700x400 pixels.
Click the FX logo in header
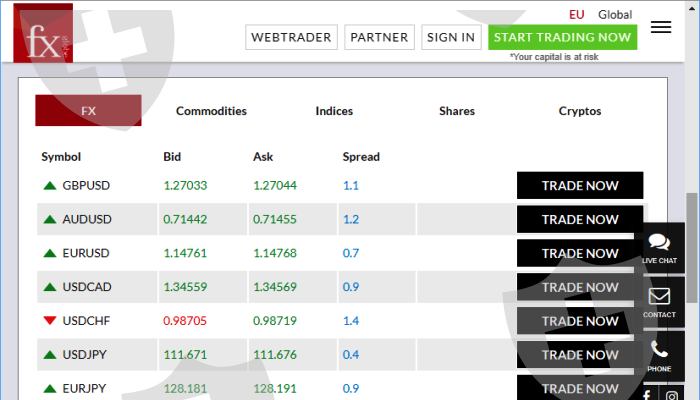43,34
